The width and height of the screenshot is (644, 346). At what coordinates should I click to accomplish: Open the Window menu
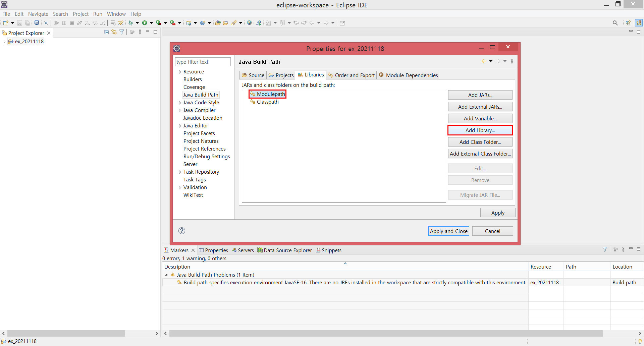tap(116, 14)
